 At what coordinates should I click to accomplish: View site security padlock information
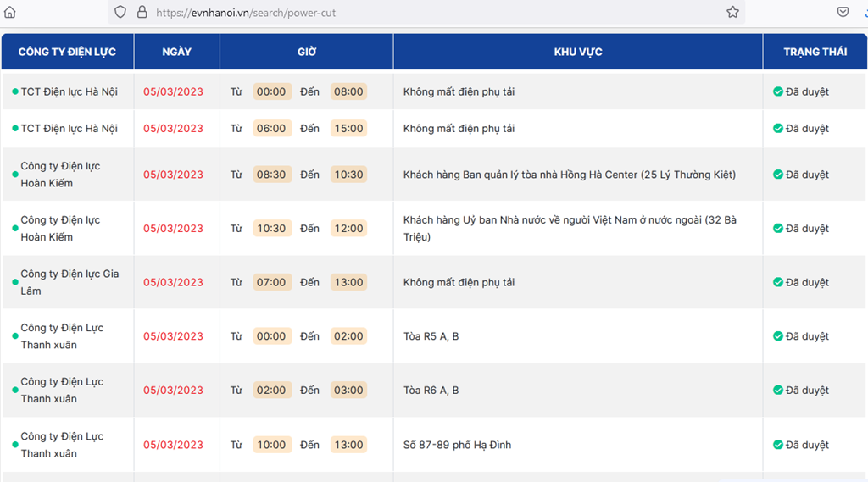pyautogui.click(x=142, y=12)
